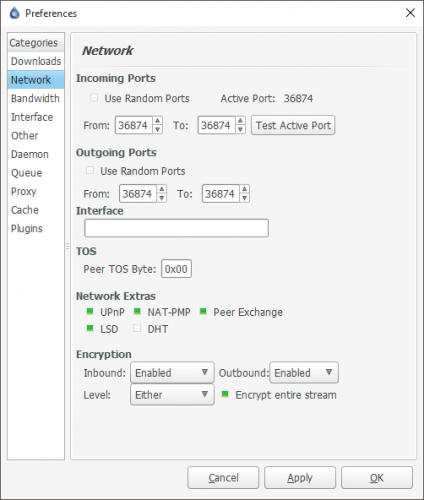The height and width of the screenshot is (500, 424).
Task: Click the Test Active Port button
Action: click(x=293, y=125)
